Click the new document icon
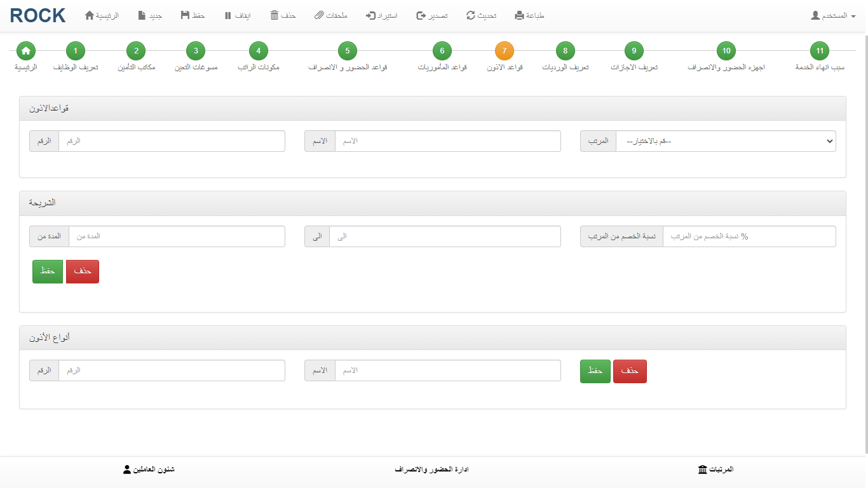868x488 pixels. coord(142,15)
